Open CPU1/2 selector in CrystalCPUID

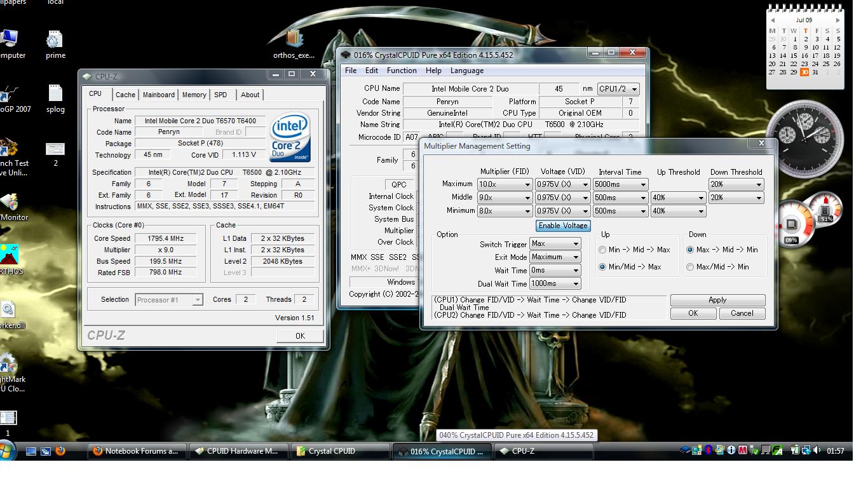(618, 89)
